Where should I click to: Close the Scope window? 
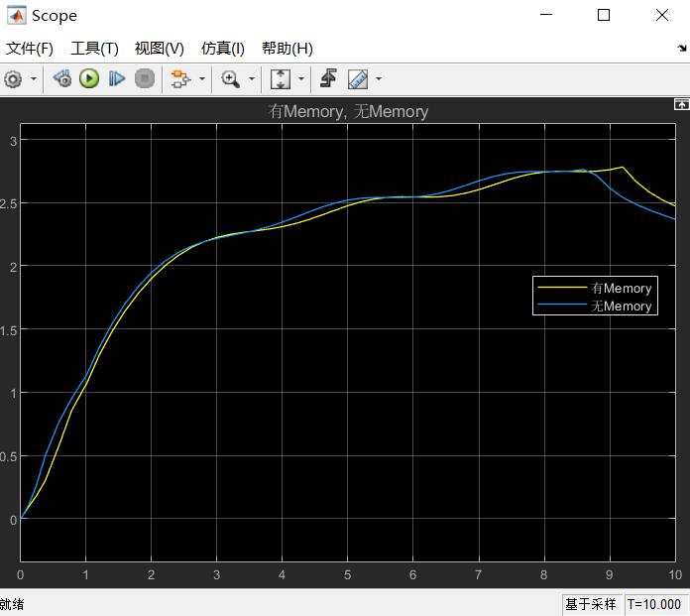point(662,15)
